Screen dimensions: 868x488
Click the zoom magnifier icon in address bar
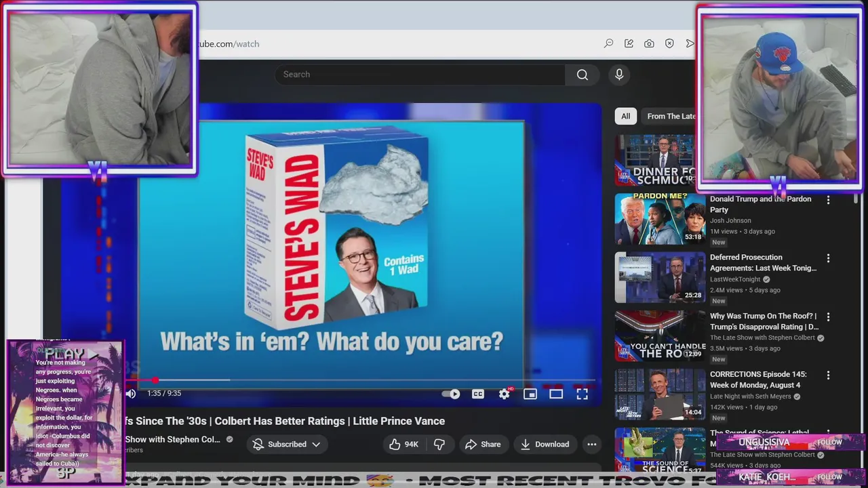pyautogui.click(x=608, y=43)
